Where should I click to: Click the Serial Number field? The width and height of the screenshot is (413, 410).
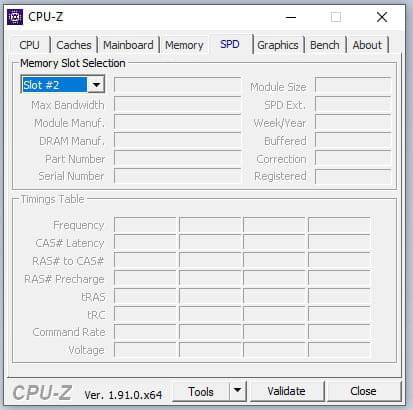tap(177, 176)
